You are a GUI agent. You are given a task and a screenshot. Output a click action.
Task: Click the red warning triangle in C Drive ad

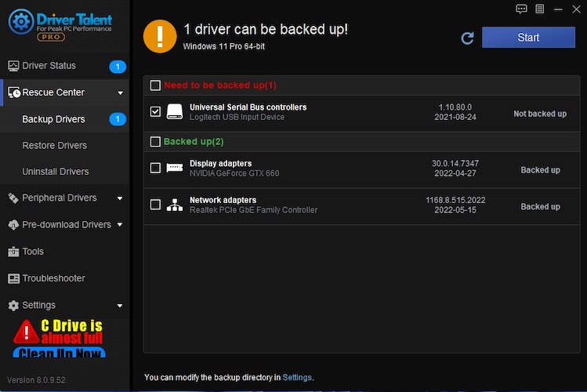point(26,332)
